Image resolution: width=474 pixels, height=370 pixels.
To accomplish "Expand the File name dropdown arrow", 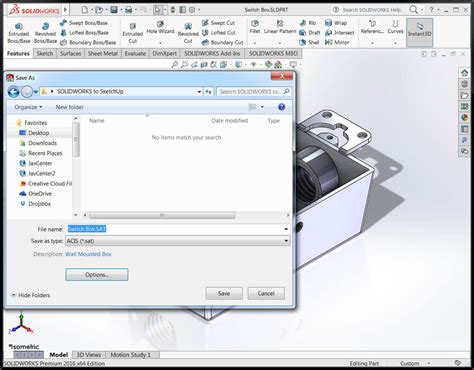I will [x=286, y=229].
